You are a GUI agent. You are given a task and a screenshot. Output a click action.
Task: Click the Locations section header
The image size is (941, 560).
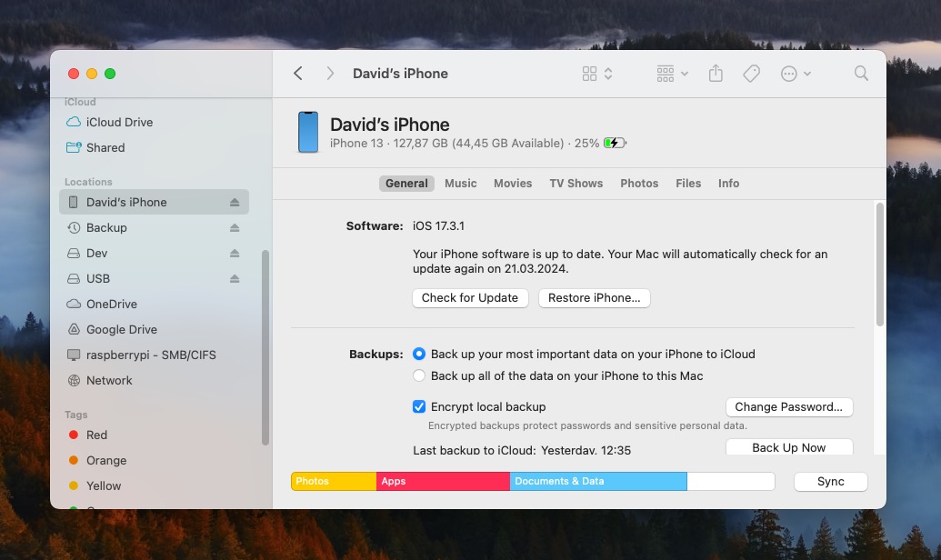point(88,182)
